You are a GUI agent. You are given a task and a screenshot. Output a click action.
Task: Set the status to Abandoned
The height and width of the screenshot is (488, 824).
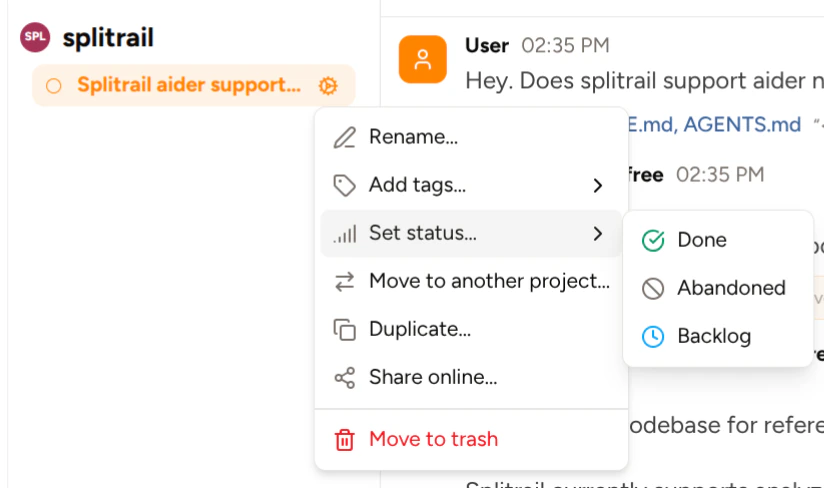pyautogui.click(x=718, y=288)
